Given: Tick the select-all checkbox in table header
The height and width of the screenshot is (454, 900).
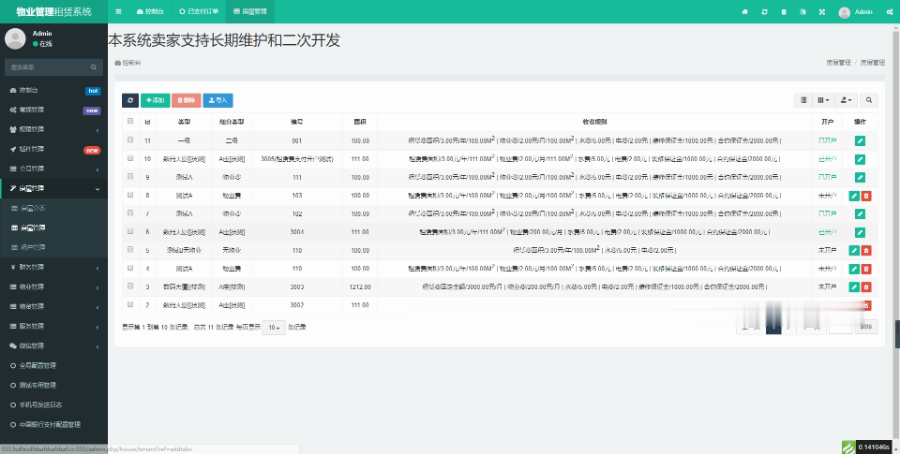Looking at the screenshot, I should click(130, 121).
